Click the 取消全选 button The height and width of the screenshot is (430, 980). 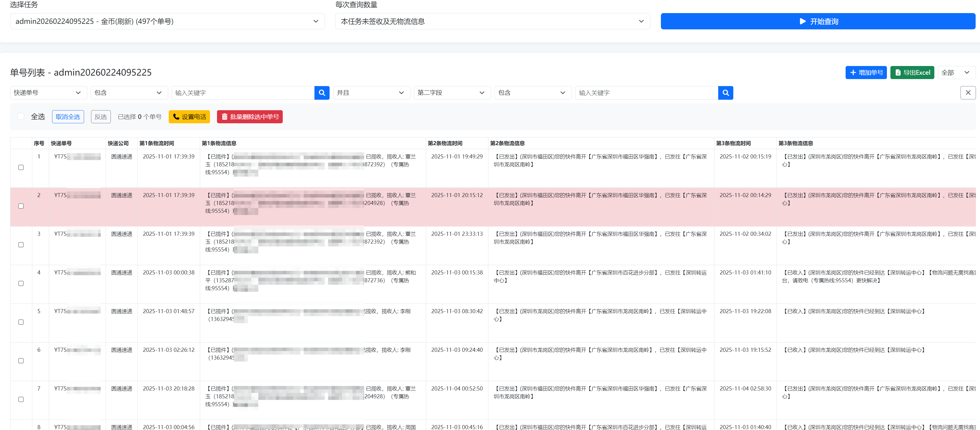68,117
